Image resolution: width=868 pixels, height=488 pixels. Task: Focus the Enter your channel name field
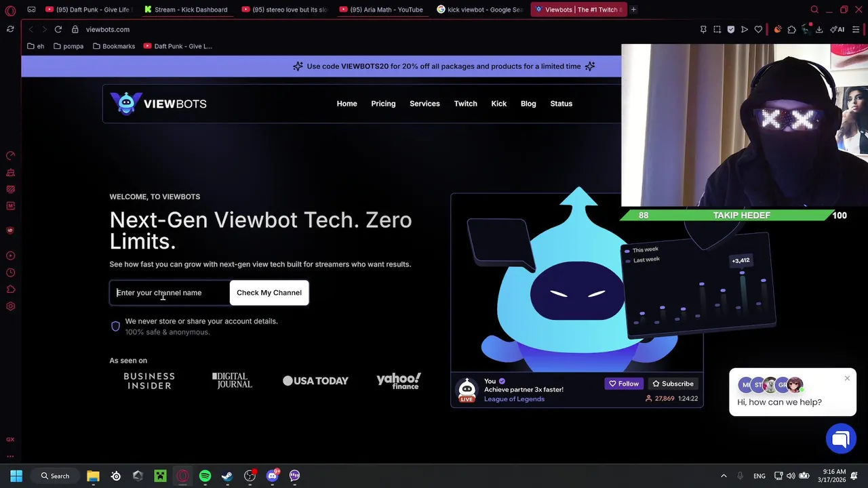click(170, 293)
